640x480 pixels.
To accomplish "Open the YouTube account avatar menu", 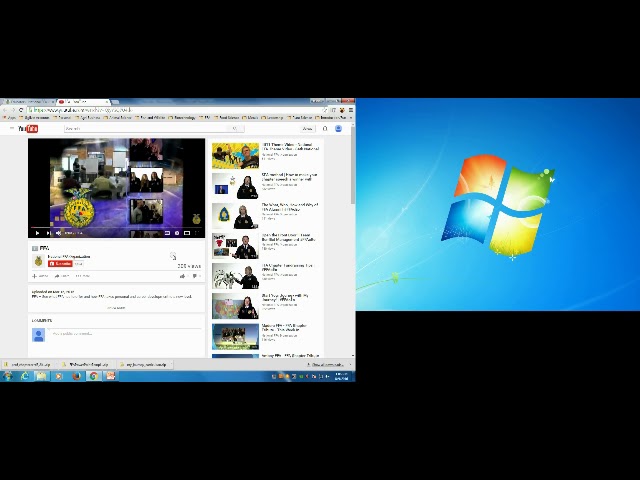I will [338, 129].
